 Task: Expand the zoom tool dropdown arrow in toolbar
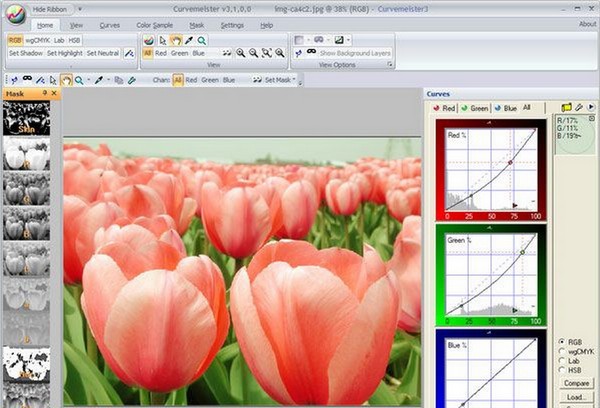pyautogui.click(x=88, y=79)
